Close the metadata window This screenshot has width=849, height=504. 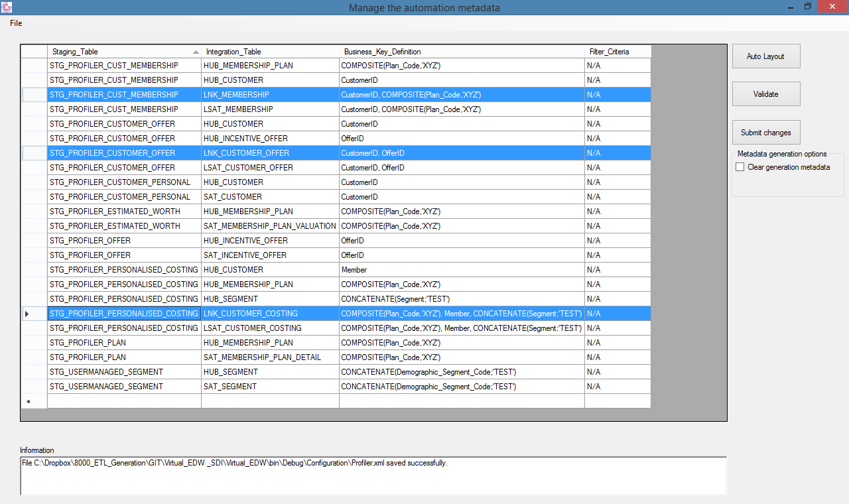[832, 6]
